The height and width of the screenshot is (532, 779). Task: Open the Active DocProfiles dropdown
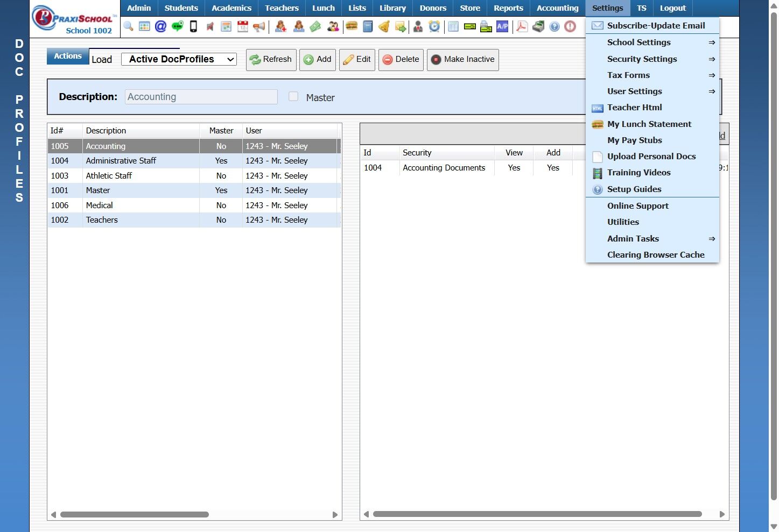point(179,59)
